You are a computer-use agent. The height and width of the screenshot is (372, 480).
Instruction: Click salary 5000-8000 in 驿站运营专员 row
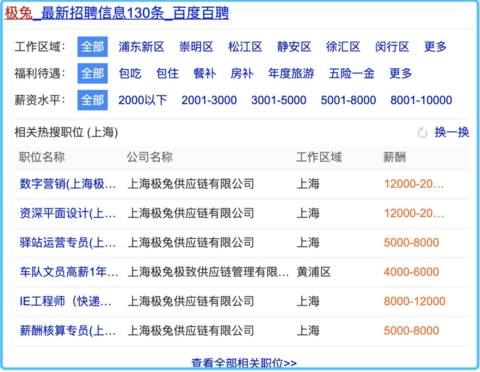[x=411, y=242]
